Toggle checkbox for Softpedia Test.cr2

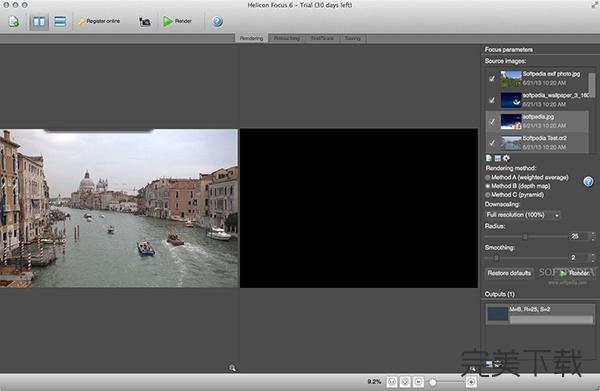tap(492, 143)
